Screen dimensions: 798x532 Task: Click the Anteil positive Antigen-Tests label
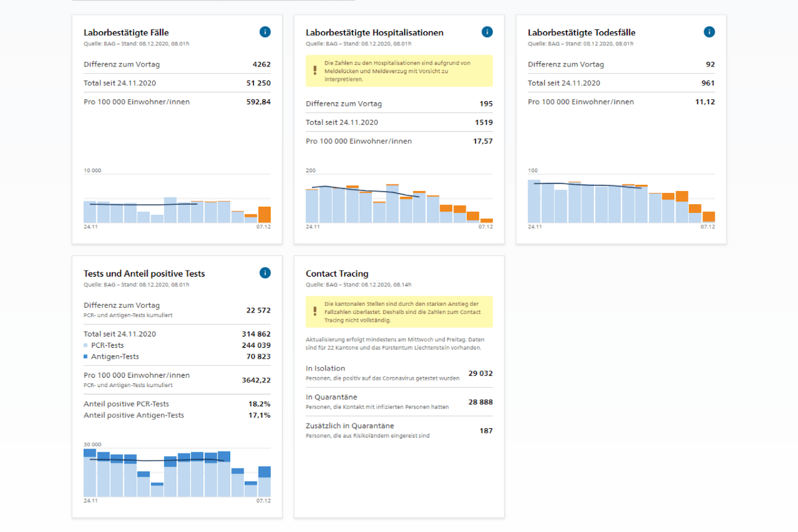pos(134,415)
